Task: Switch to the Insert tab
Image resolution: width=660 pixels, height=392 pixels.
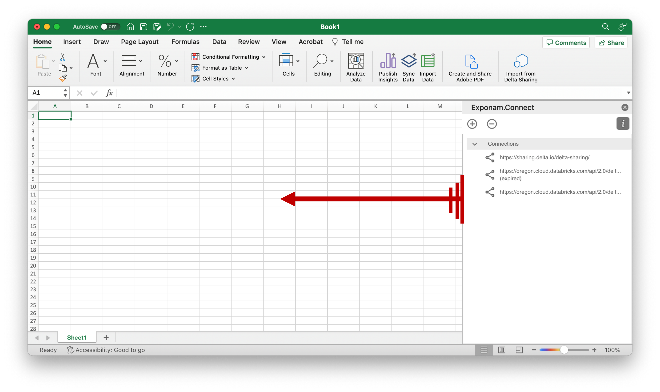Action: tap(72, 42)
